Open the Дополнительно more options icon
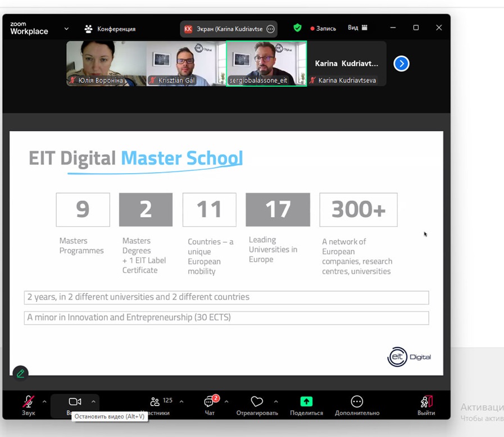This screenshot has height=437, width=504. pyautogui.click(x=357, y=402)
